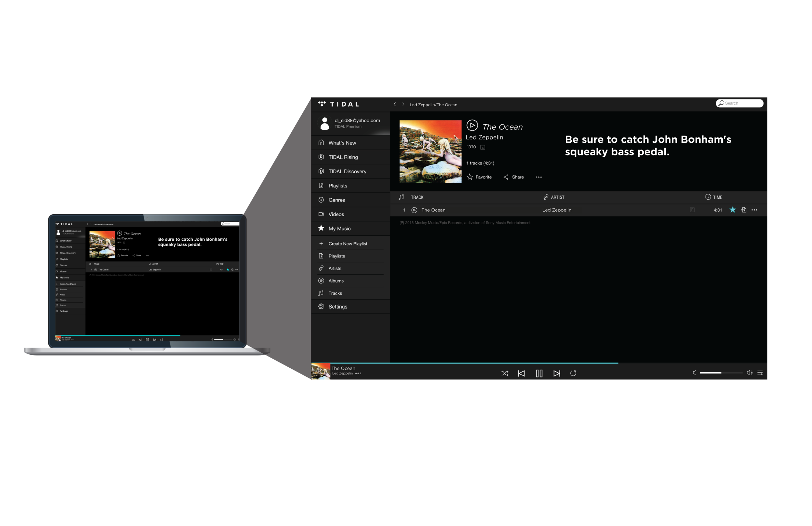Open Settings in the enlarged sidebar

point(350,307)
